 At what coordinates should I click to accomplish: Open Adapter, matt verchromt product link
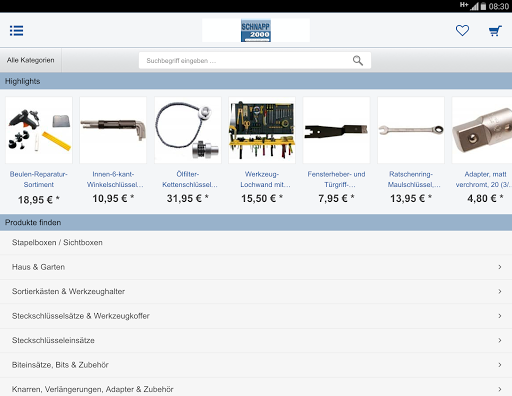pos(483,179)
